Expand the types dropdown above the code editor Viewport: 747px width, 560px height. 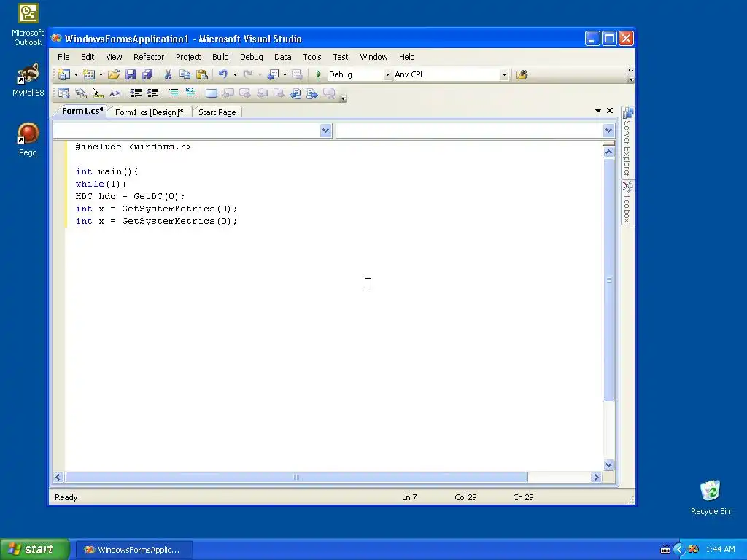[325, 131]
